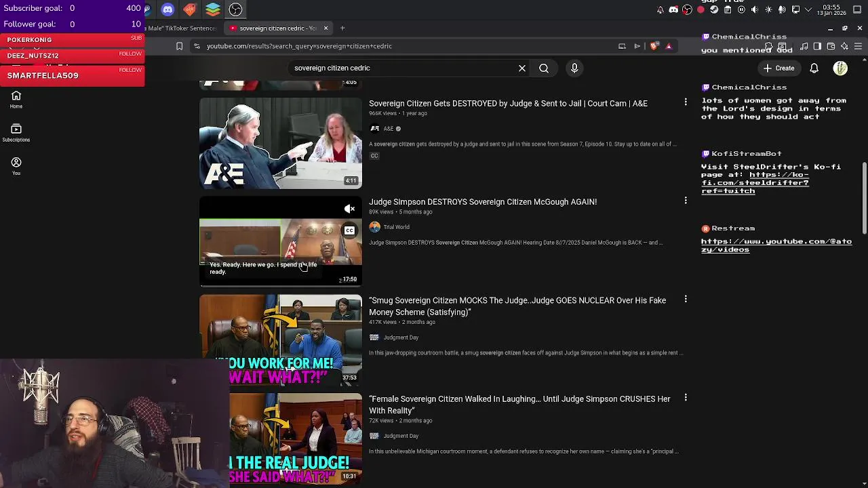Image resolution: width=868 pixels, height=488 pixels.
Task: Open the Judge Simpson McGough preview thumbnail
Action: pos(281,242)
